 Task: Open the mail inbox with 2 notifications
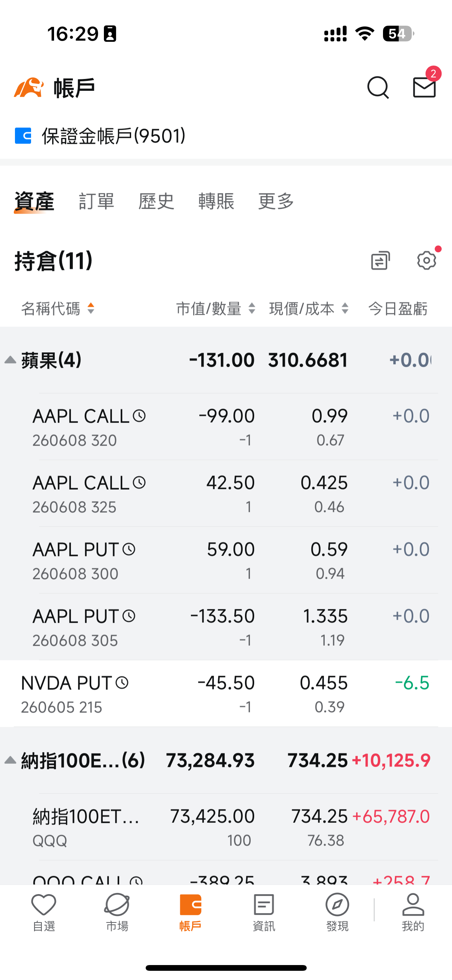(x=424, y=87)
